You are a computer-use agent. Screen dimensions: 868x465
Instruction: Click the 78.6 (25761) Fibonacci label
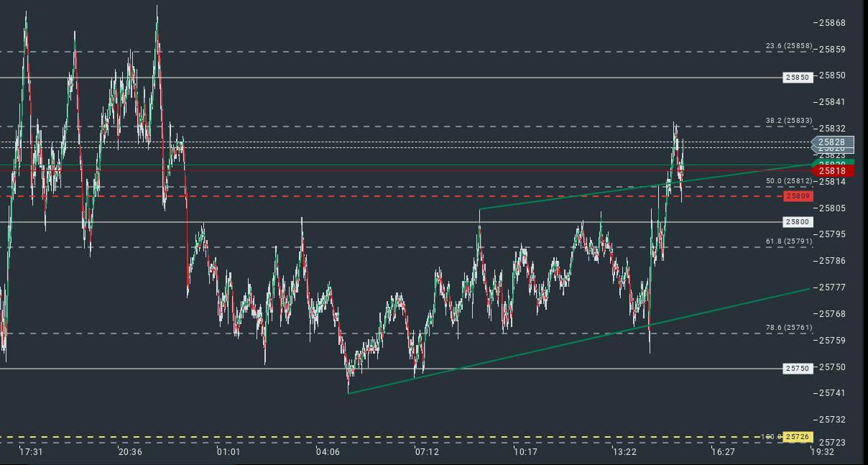click(x=789, y=328)
